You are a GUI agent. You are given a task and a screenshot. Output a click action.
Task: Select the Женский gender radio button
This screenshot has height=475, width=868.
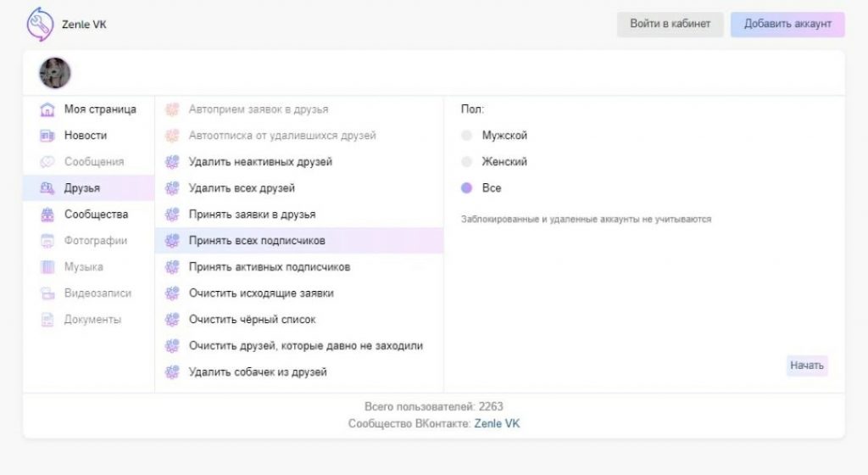pos(466,162)
